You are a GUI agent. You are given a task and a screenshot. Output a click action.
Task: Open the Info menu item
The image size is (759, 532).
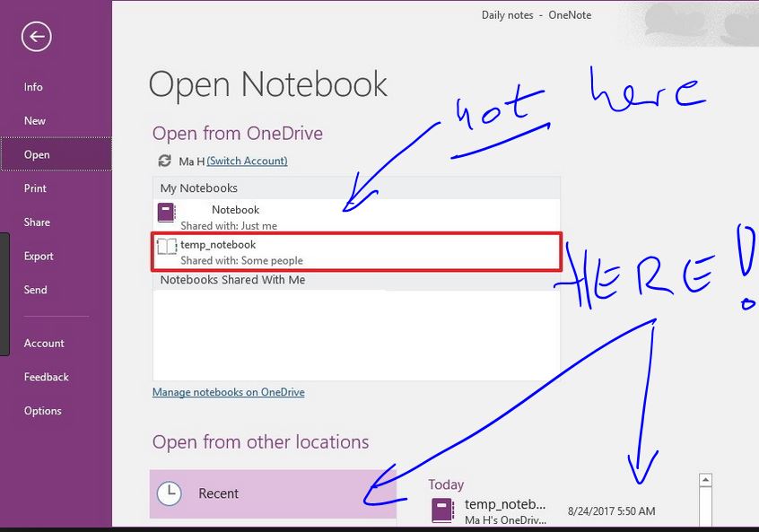[x=33, y=87]
